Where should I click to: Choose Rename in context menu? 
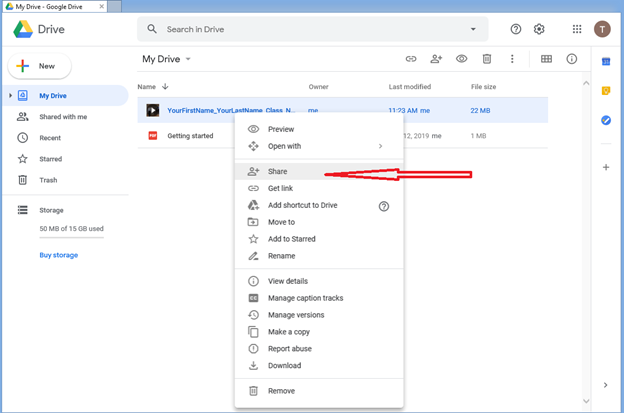tap(319, 256)
